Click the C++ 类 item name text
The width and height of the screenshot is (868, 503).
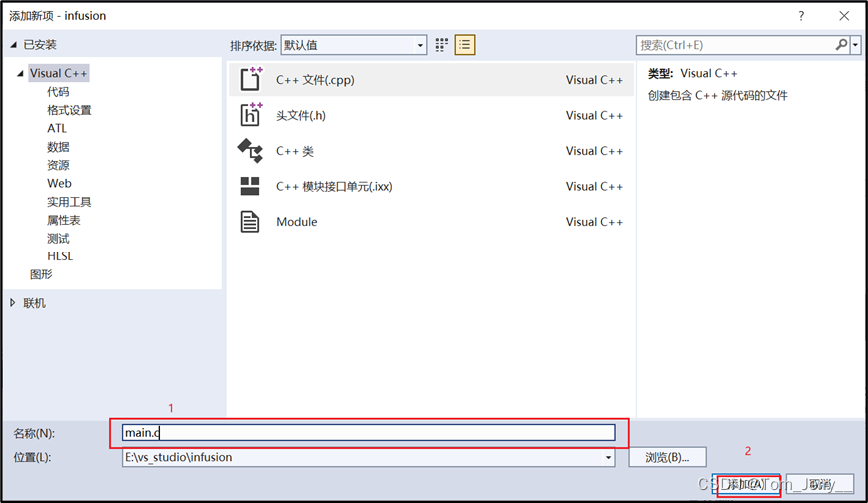click(295, 151)
